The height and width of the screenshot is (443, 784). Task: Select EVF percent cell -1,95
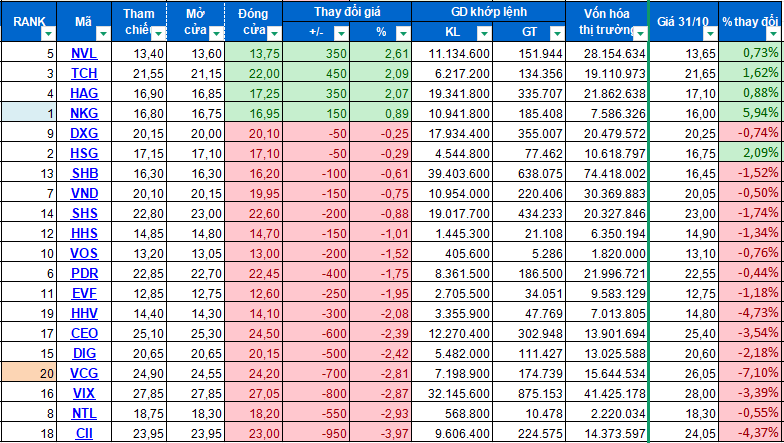(x=380, y=294)
